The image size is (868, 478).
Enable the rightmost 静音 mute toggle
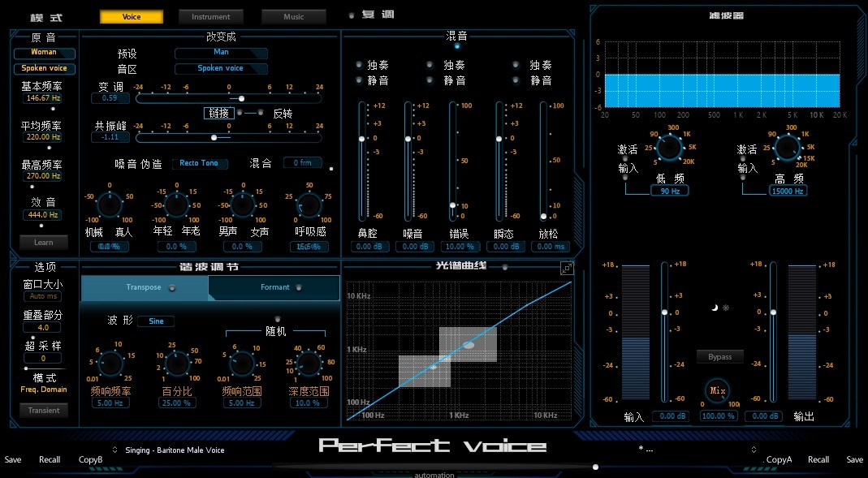(516, 80)
